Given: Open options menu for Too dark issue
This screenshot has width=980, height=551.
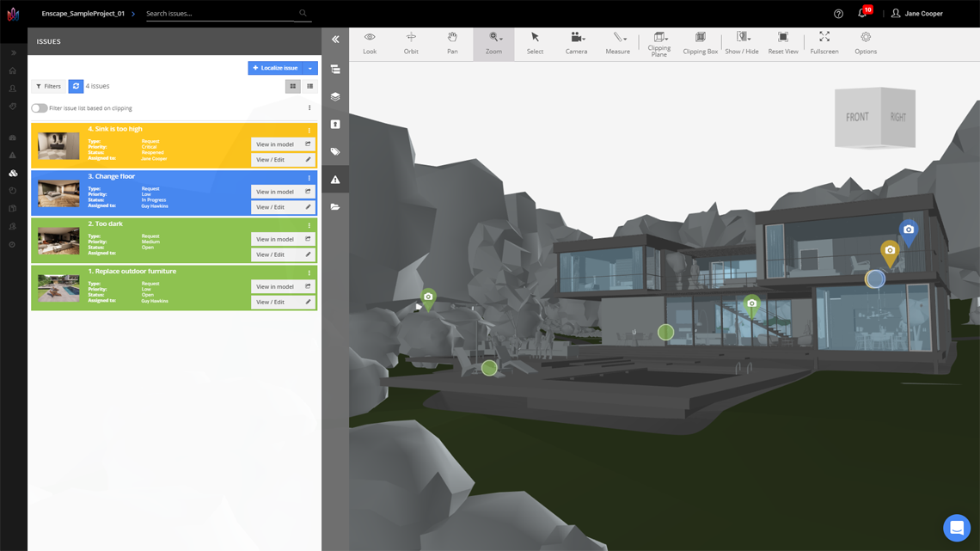Looking at the screenshot, I should click(x=309, y=225).
